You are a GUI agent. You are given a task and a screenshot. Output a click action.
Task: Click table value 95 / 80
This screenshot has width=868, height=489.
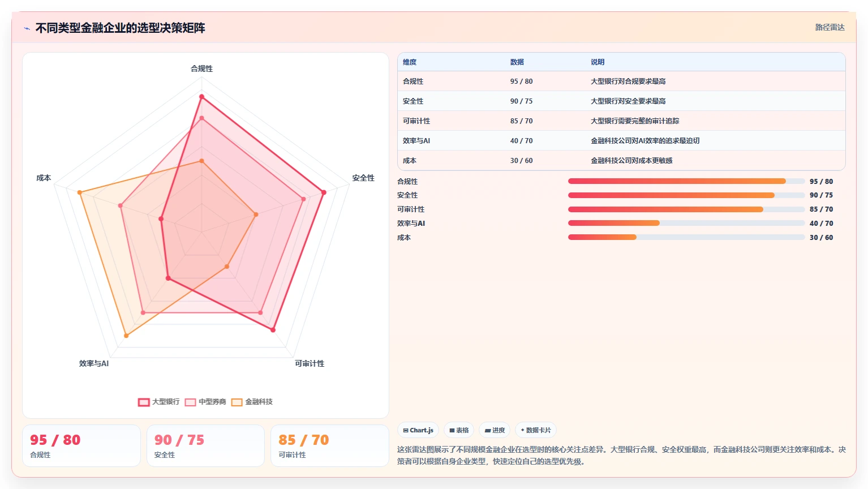[521, 81]
